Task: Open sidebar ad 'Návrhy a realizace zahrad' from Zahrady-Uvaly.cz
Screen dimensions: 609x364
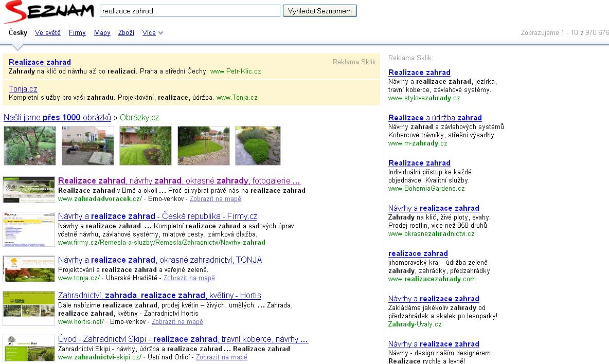Action: pyautogui.click(x=434, y=299)
